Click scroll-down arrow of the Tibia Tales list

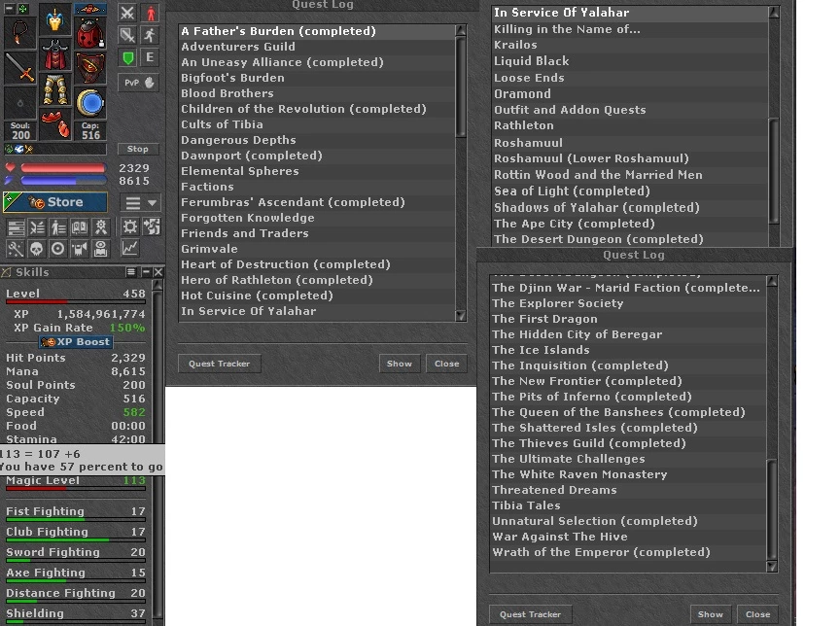point(772,566)
